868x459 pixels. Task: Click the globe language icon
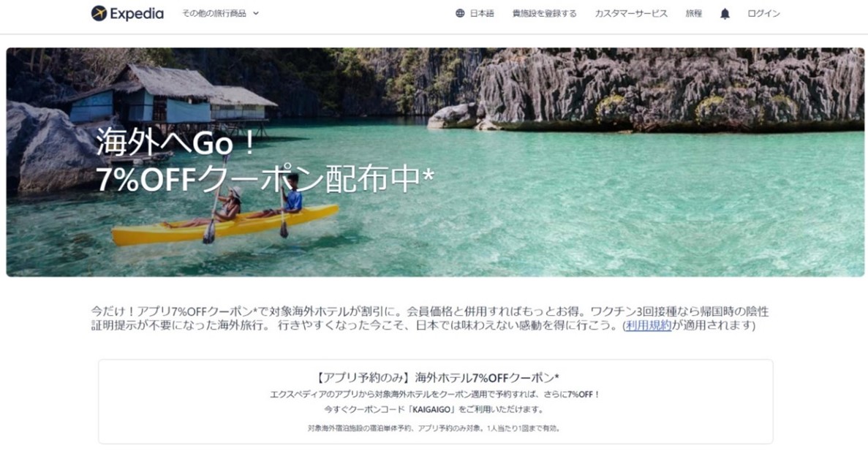460,13
